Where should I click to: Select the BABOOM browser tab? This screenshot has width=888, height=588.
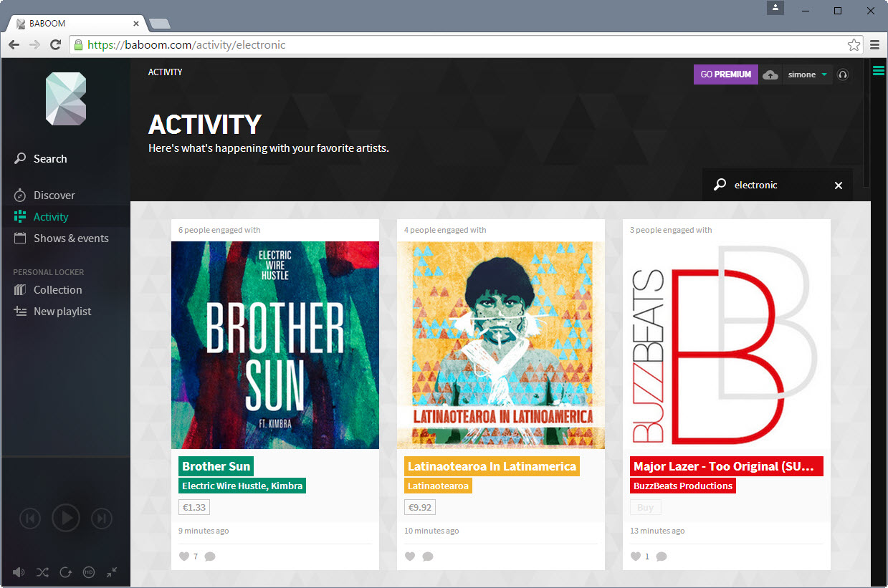(x=75, y=24)
